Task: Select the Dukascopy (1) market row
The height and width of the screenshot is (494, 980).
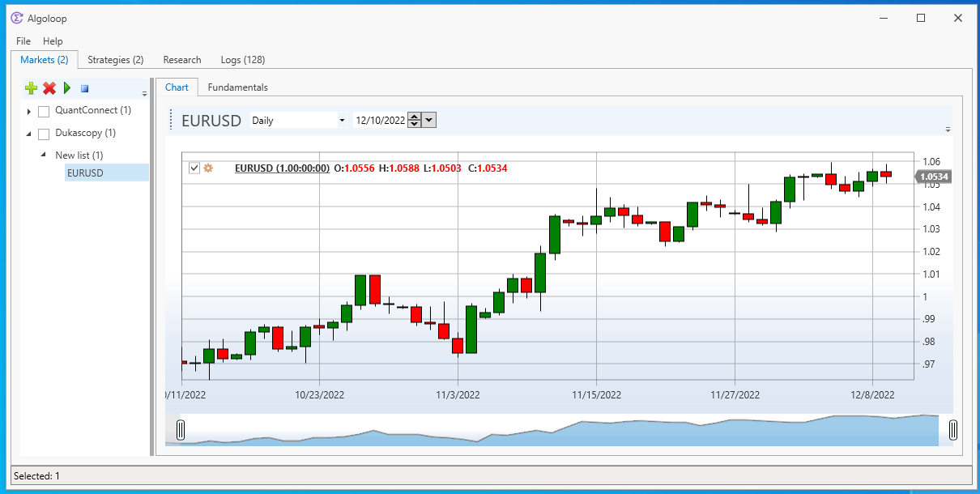Action: click(86, 133)
